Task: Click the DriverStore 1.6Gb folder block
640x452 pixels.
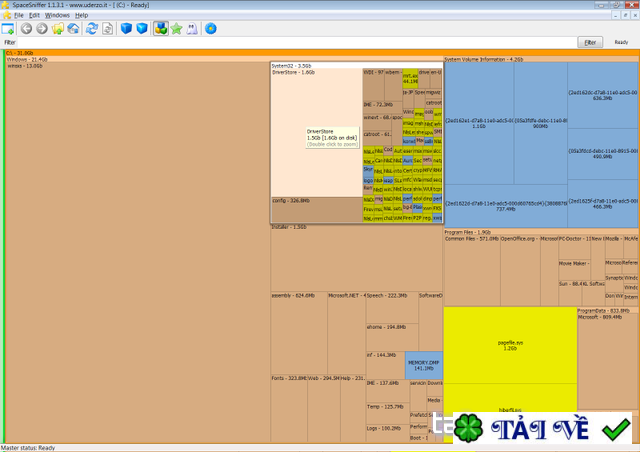Action: 317,133
